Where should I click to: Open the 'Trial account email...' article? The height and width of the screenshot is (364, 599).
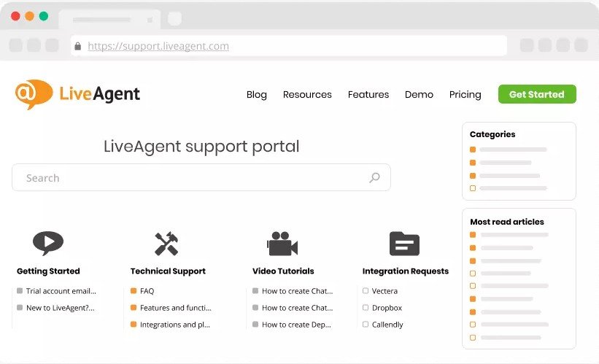61,291
